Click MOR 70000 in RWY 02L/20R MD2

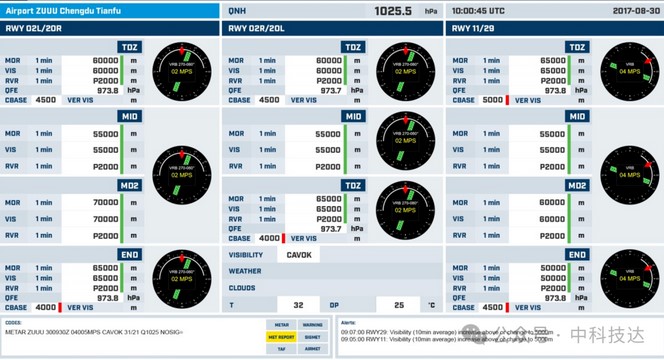[x=105, y=202]
